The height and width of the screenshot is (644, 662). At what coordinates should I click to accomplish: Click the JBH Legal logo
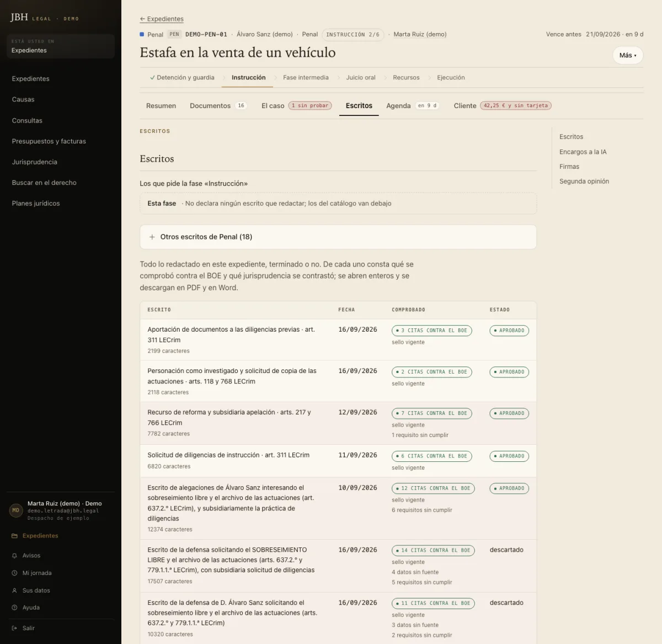(45, 18)
